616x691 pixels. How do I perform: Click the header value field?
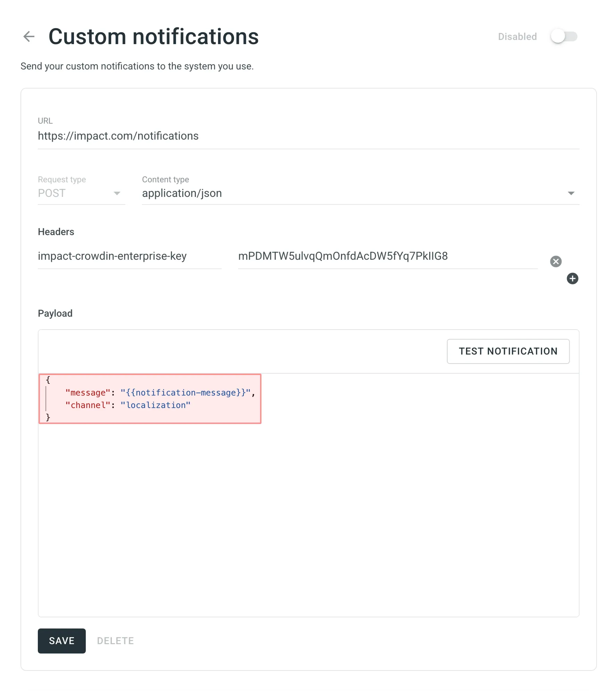(387, 256)
